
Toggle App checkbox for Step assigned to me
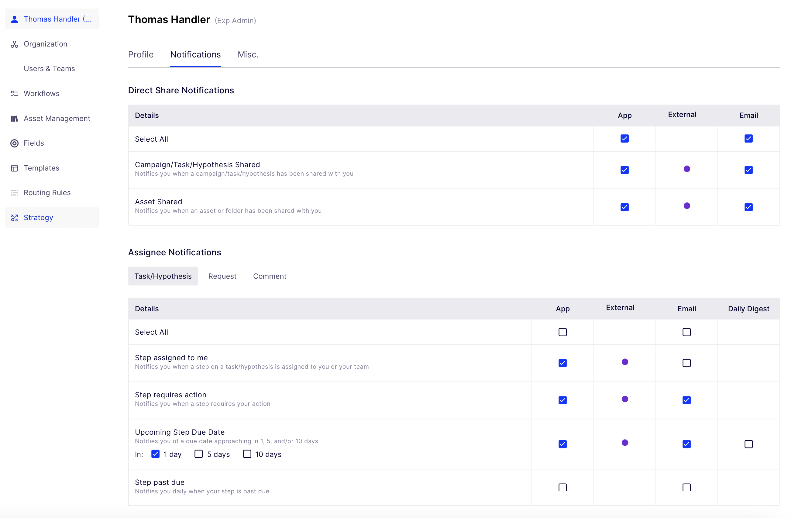coord(563,363)
